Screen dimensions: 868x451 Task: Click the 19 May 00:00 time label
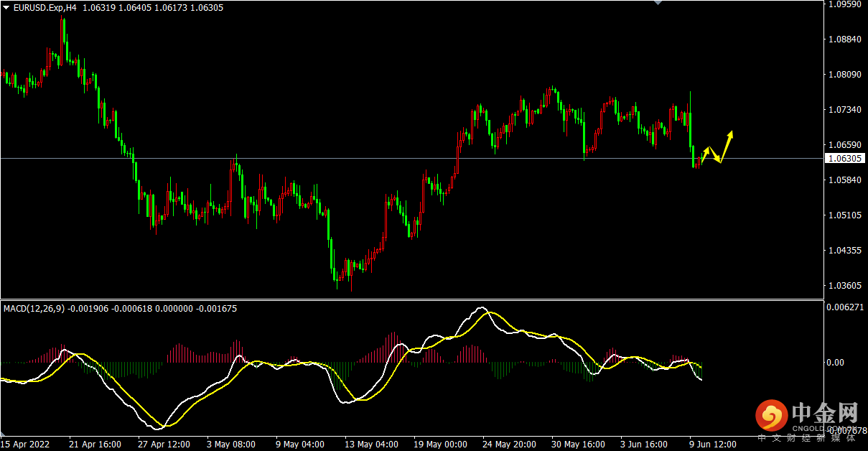coord(440,445)
